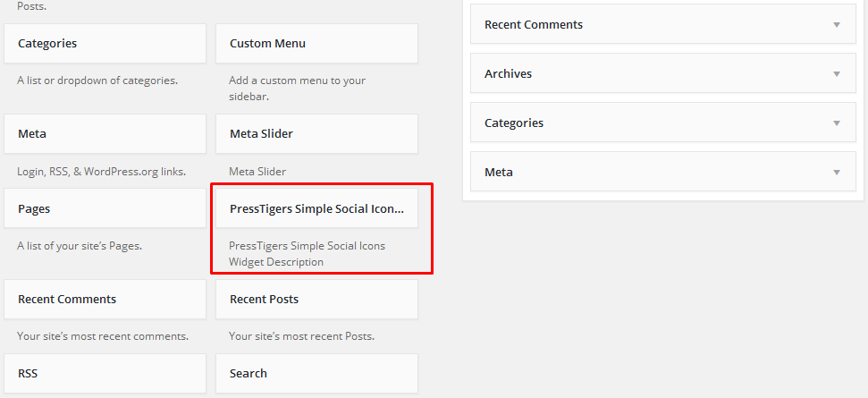Select the Search available widget

coord(316,374)
